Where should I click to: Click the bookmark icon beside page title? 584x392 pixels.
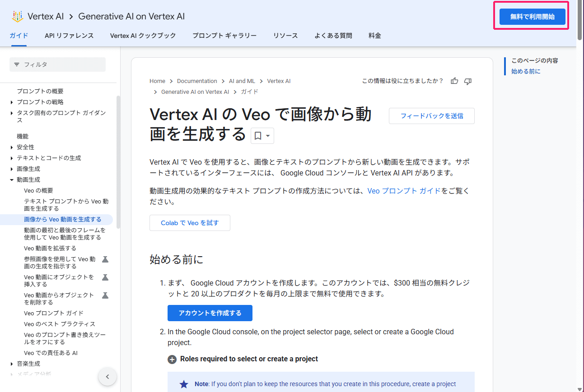pos(258,136)
